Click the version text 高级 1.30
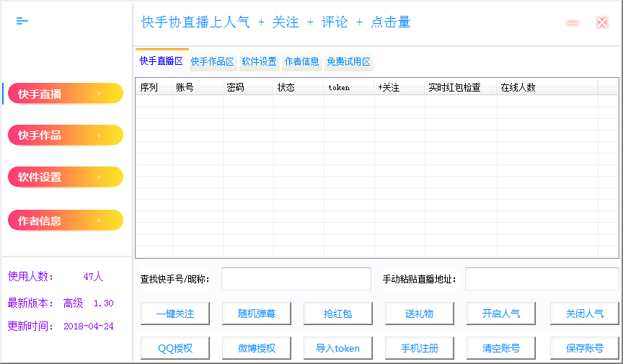The width and height of the screenshot is (623, 364). click(88, 303)
